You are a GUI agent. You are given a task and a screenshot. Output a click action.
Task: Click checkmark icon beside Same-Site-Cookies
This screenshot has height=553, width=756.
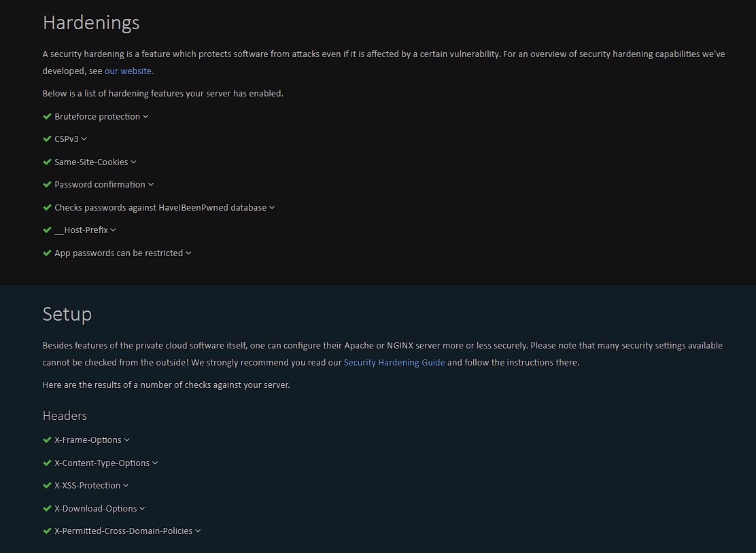pyautogui.click(x=47, y=162)
